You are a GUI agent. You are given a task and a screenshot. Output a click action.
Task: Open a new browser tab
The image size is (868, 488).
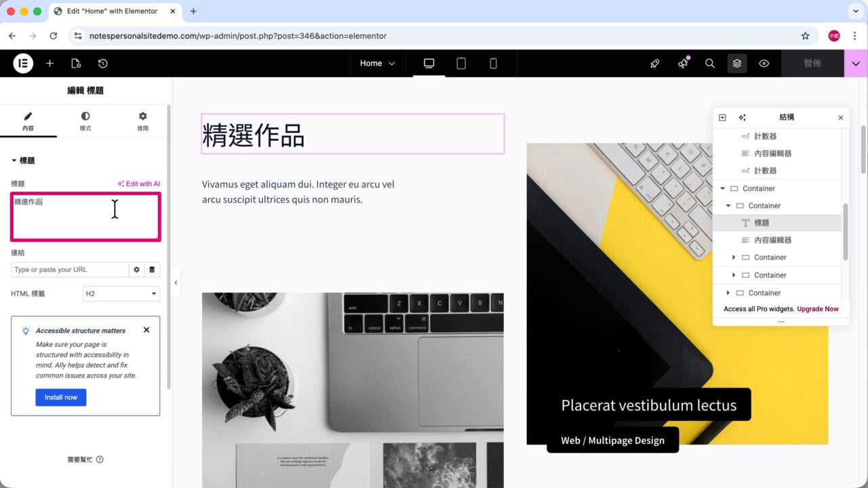pos(193,12)
